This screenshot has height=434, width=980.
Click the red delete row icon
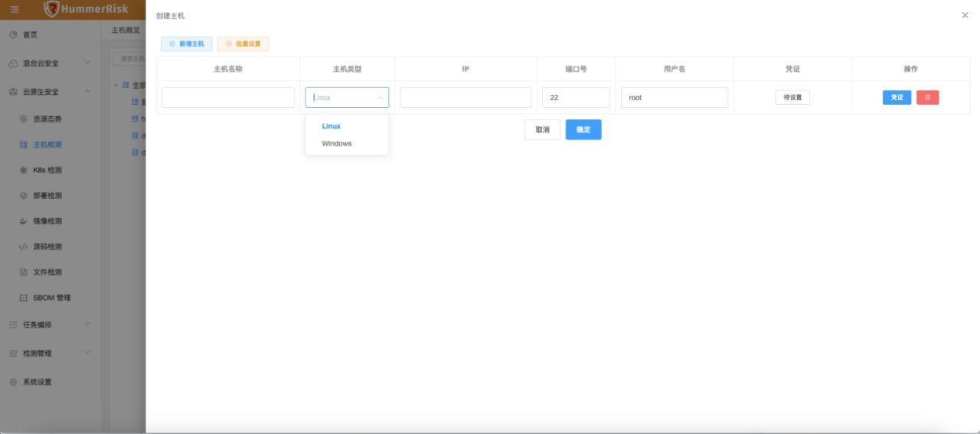tap(927, 98)
